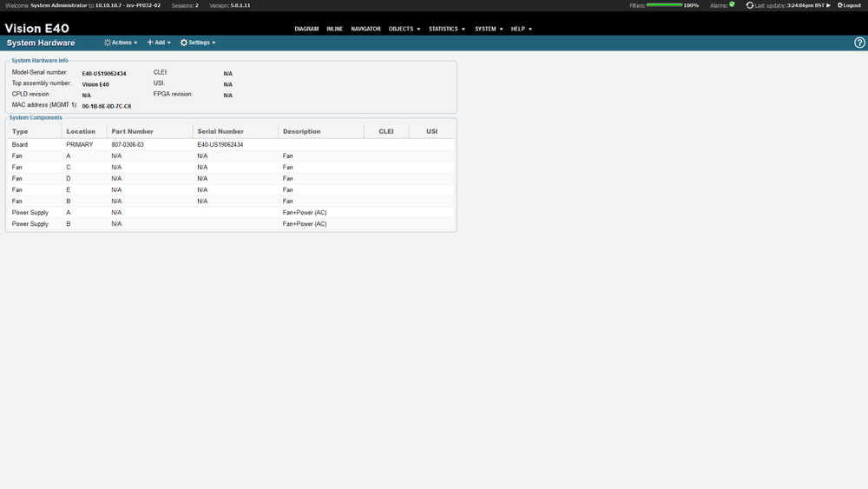Select the Board PRIMARY row
This screenshot has width=868, height=489.
[230, 144]
